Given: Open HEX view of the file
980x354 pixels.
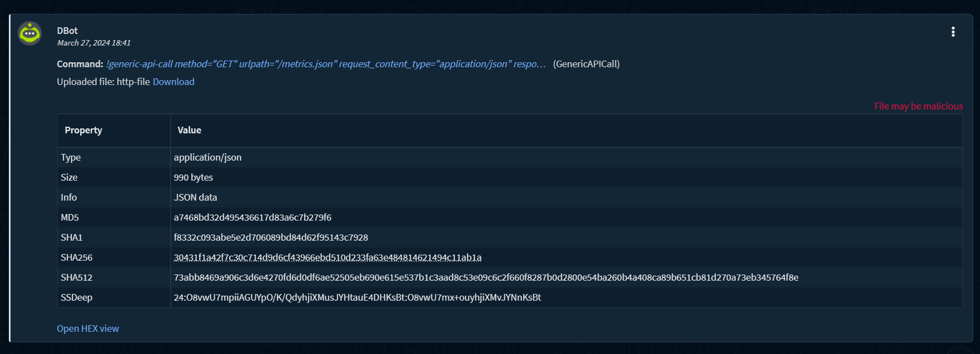Looking at the screenshot, I should (88, 328).
